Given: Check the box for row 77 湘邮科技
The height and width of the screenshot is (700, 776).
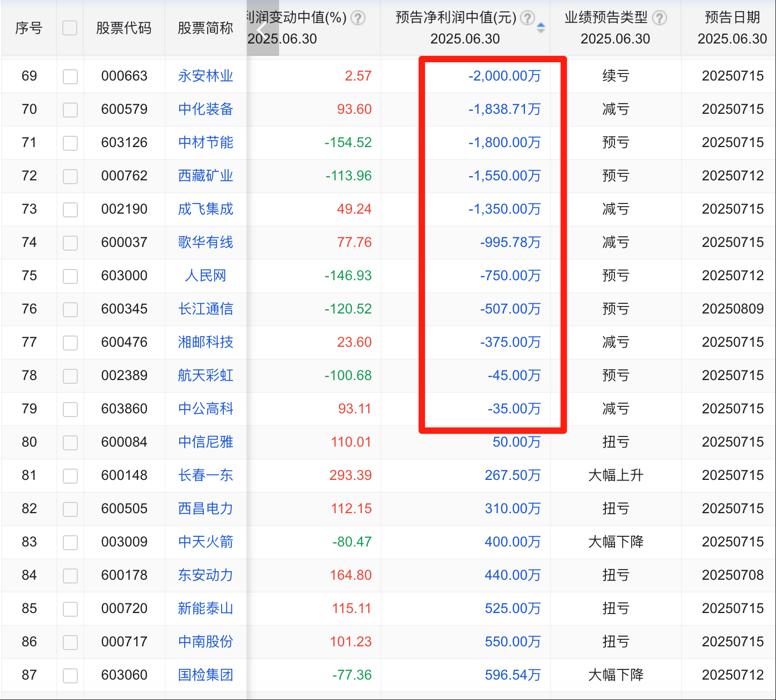Looking at the screenshot, I should [70, 343].
